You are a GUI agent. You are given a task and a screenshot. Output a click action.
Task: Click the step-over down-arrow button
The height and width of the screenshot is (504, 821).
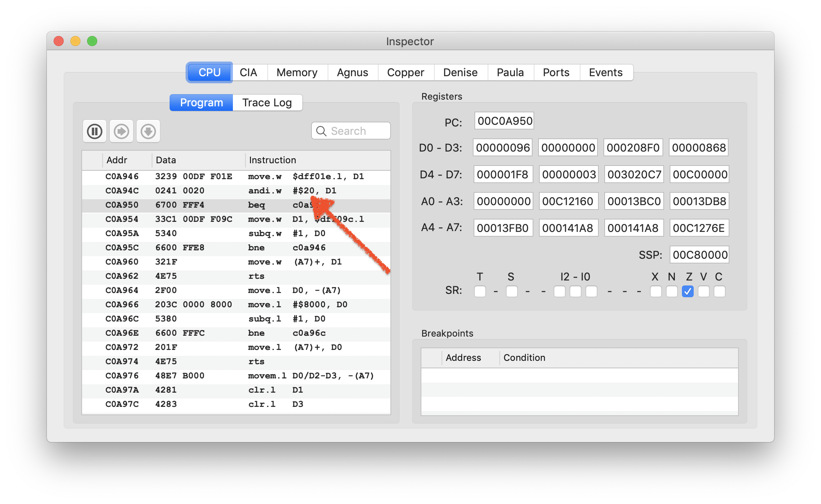(148, 131)
